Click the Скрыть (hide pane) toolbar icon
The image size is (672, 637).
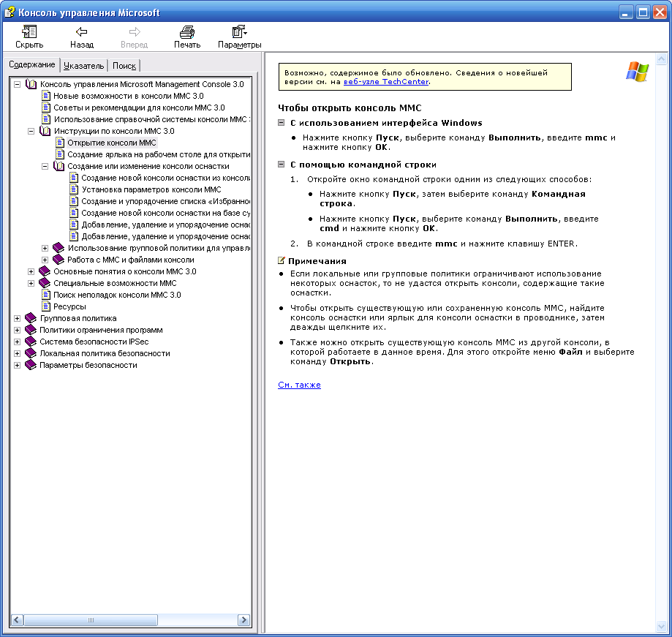pos(29,31)
